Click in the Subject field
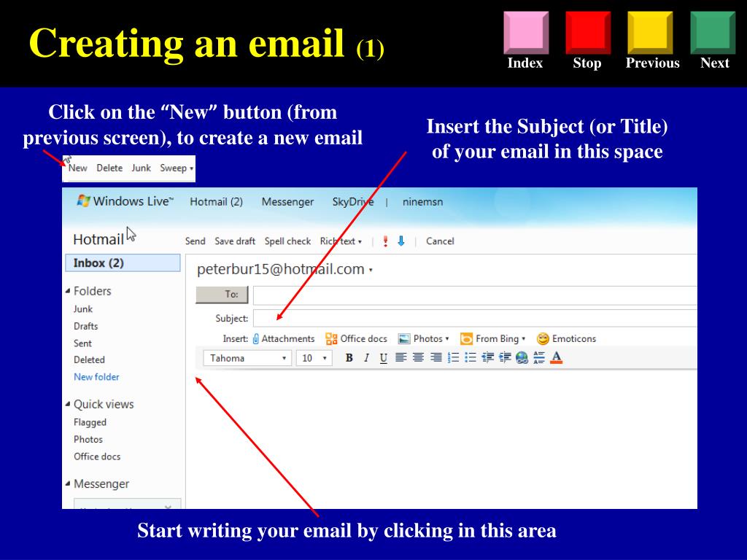The width and height of the screenshot is (747, 560). coord(475,318)
